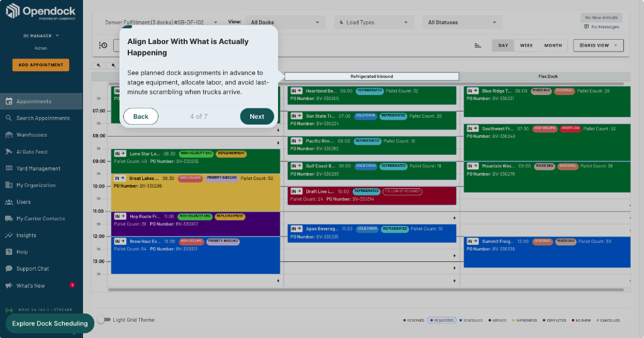
Task: Click the What's New megaphone icon
Action: [9, 285]
